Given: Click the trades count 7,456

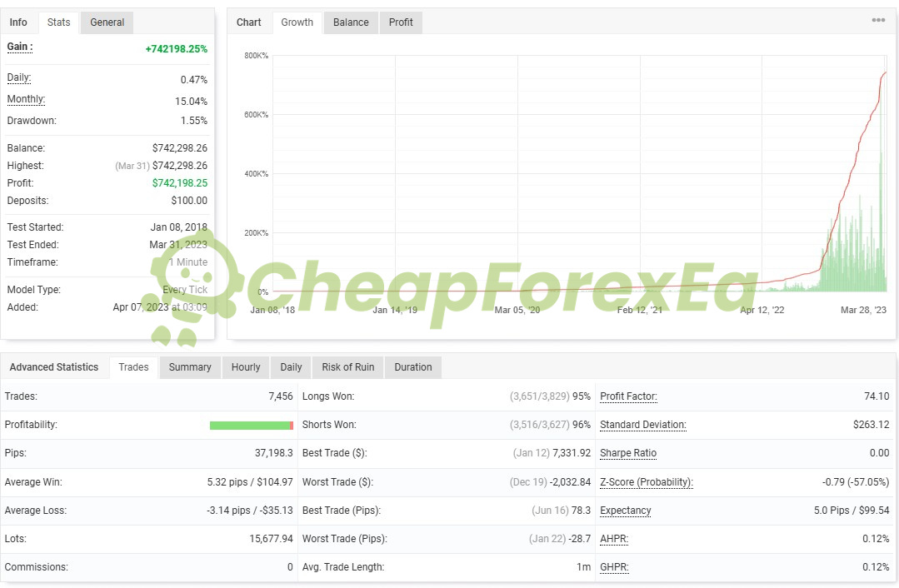Looking at the screenshot, I should (x=280, y=396).
